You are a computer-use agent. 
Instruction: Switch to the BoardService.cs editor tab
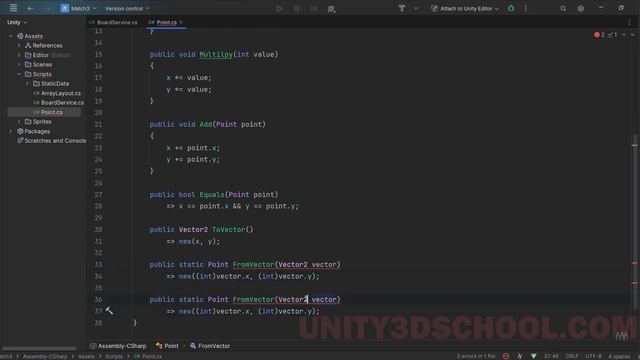tap(114, 22)
